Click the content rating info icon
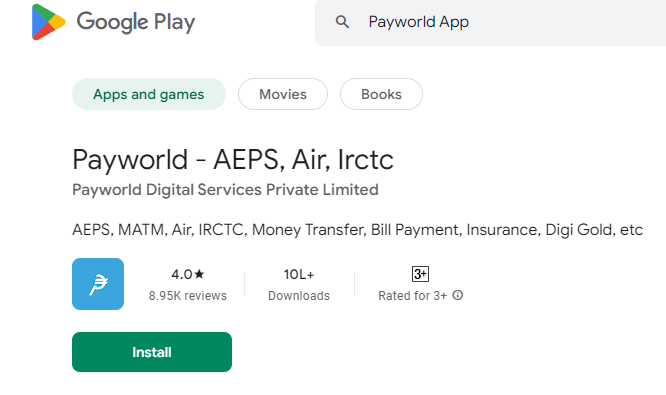Image resolution: width=666 pixels, height=395 pixels. pyautogui.click(x=457, y=295)
